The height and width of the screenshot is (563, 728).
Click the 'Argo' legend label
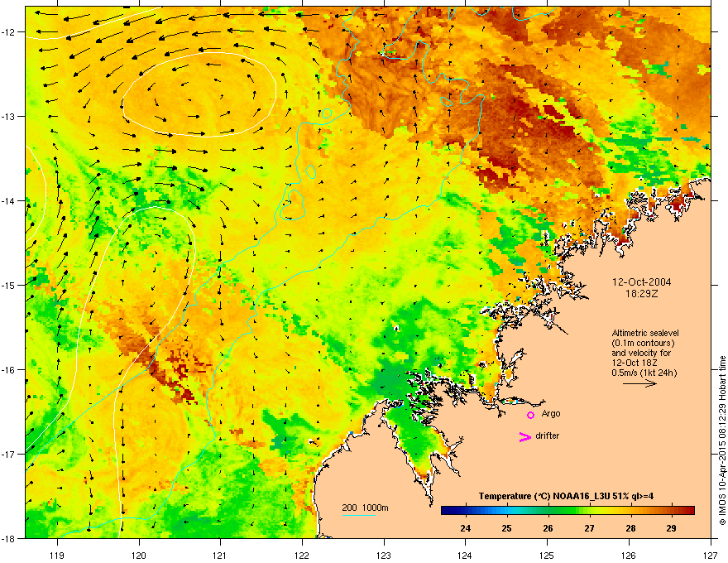point(551,413)
